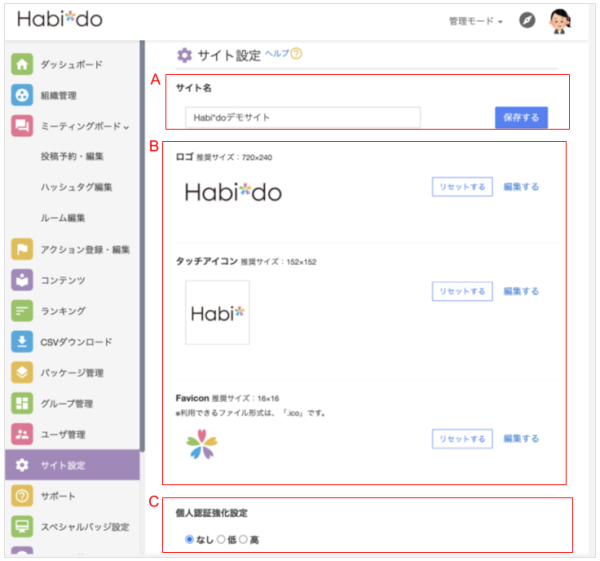Open the ヘルプ link
600x561 pixels.
277,54
